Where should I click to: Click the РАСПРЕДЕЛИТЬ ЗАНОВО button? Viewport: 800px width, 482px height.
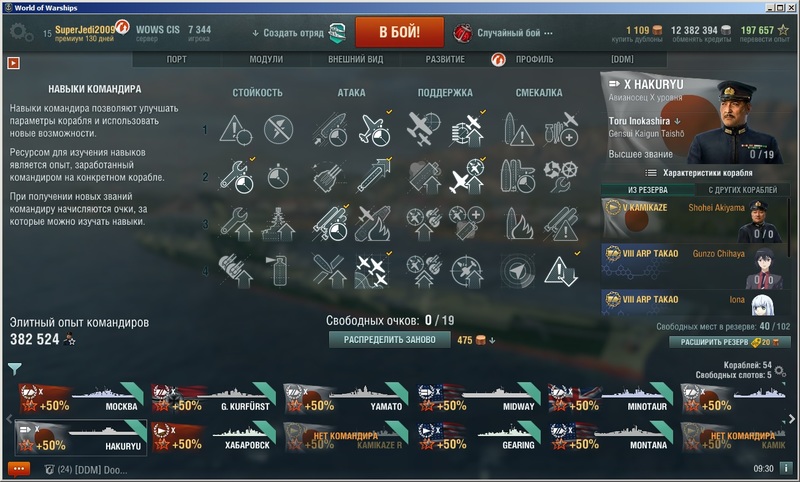pyautogui.click(x=389, y=340)
